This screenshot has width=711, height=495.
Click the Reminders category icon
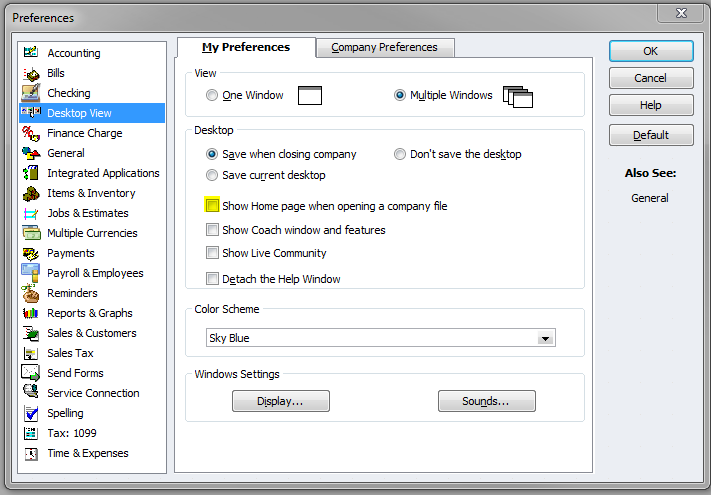coord(31,293)
